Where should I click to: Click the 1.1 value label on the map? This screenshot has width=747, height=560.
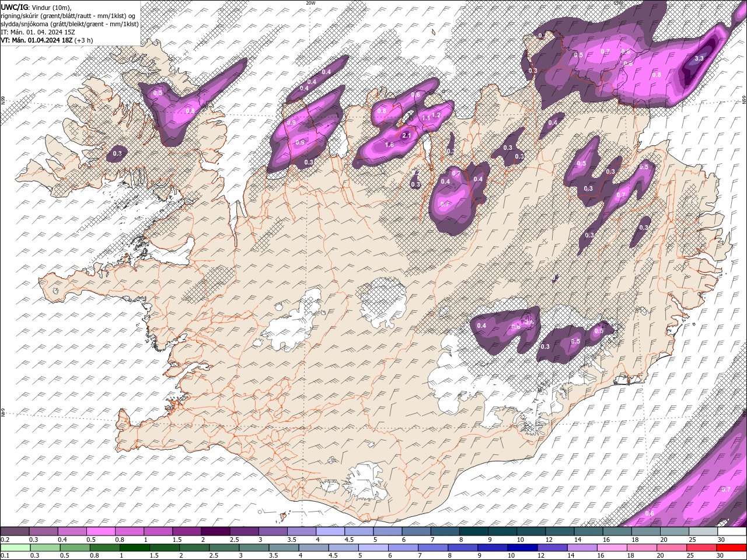[426, 118]
